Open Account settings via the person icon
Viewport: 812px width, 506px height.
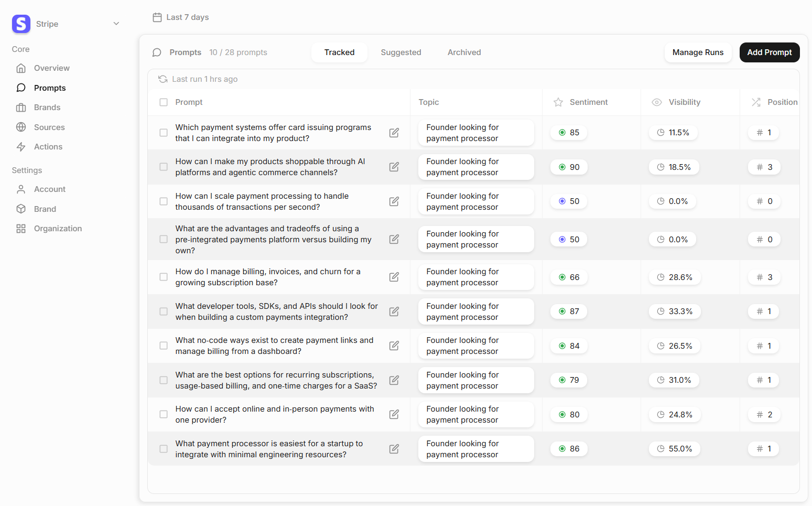coord(21,189)
